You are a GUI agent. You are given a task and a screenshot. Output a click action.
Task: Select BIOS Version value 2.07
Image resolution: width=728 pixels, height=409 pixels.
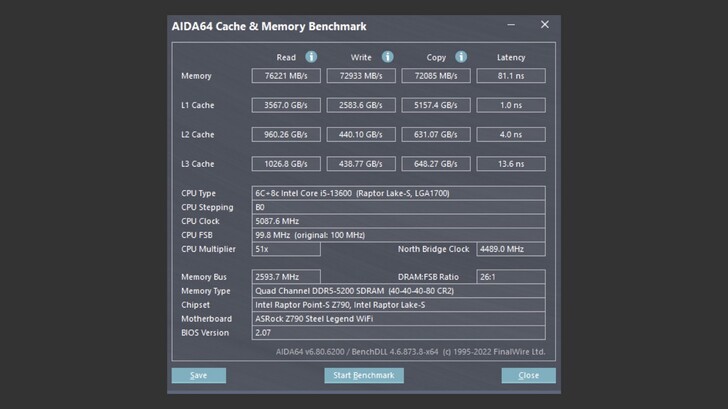pos(398,332)
